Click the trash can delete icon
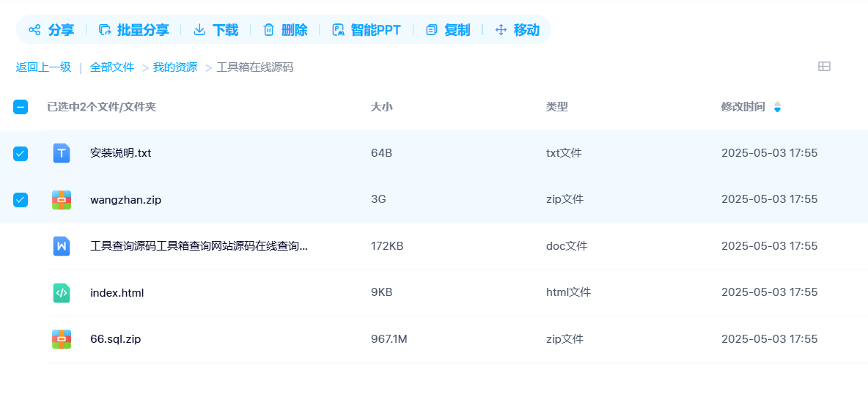Viewport: 868px width, 419px height. tap(268, 30)
